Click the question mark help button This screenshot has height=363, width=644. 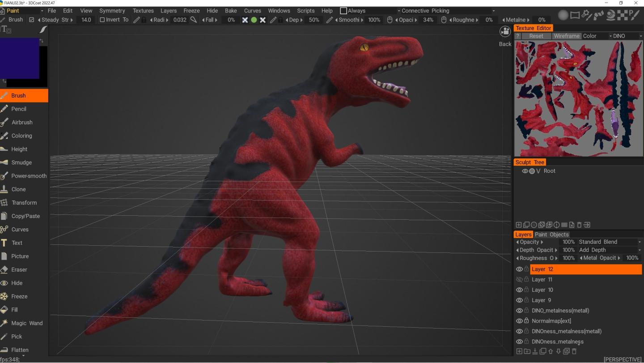point(518,36)
